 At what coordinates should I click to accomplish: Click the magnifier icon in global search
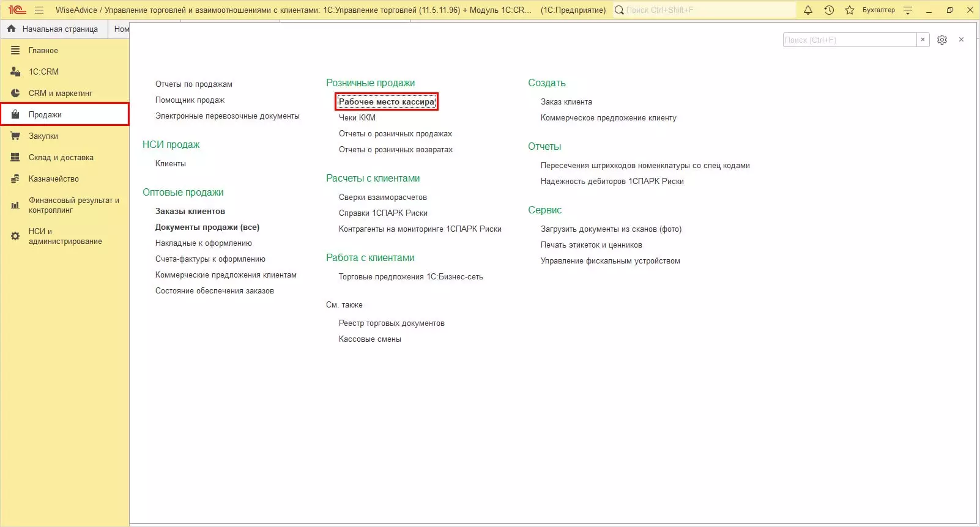click(619, 10)
